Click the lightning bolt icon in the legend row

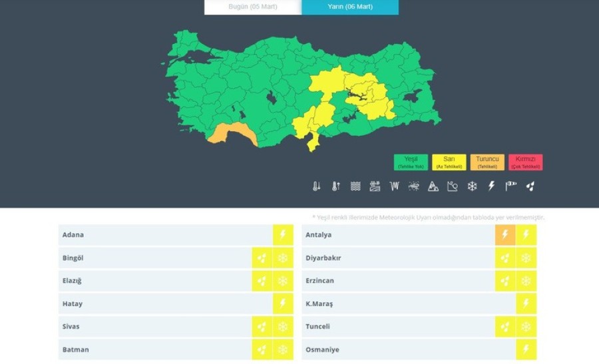[x=491, y=186]
